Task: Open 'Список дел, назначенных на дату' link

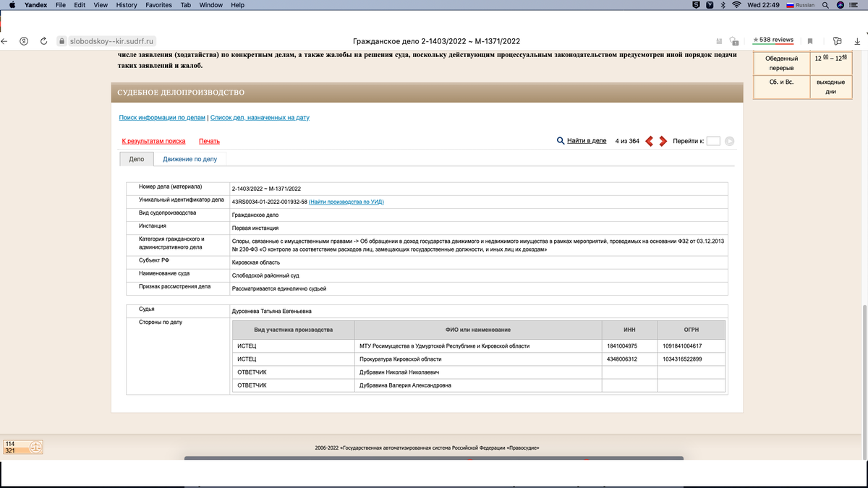Action: click(260, 117)
